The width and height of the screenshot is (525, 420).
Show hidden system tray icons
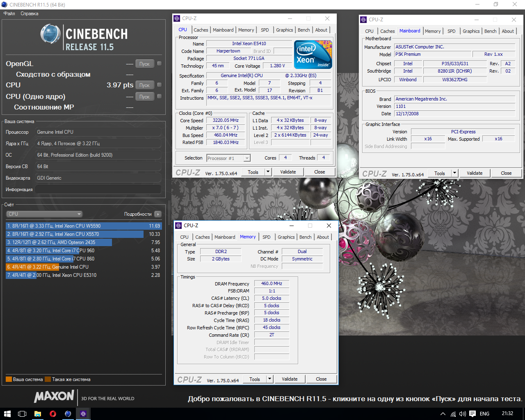(x=443, y=414)
